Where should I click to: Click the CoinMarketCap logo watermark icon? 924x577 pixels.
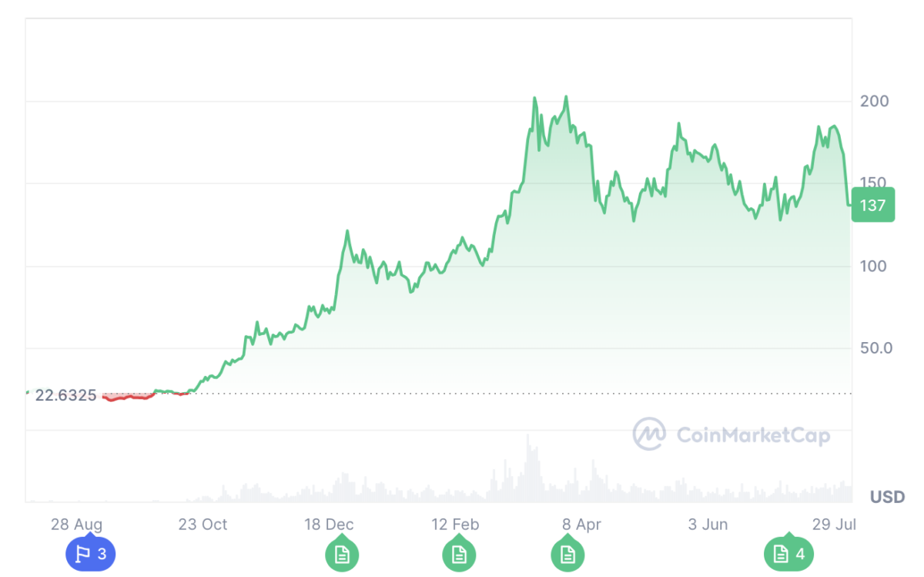click(649, 434)
